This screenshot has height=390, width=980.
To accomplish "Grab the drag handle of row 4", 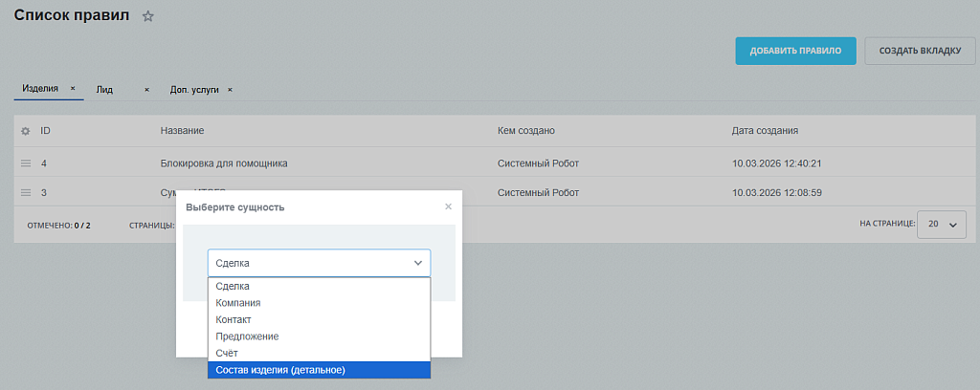I will click(x=26, y=163).
